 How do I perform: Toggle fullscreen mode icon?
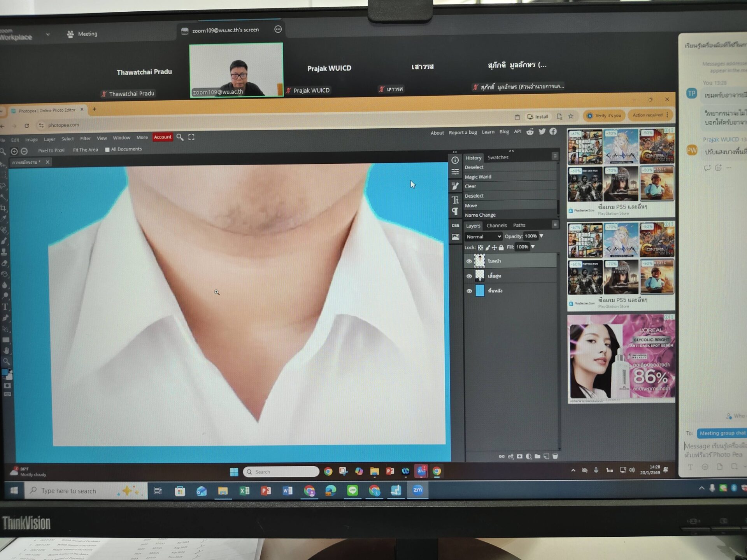pos(191,137)
